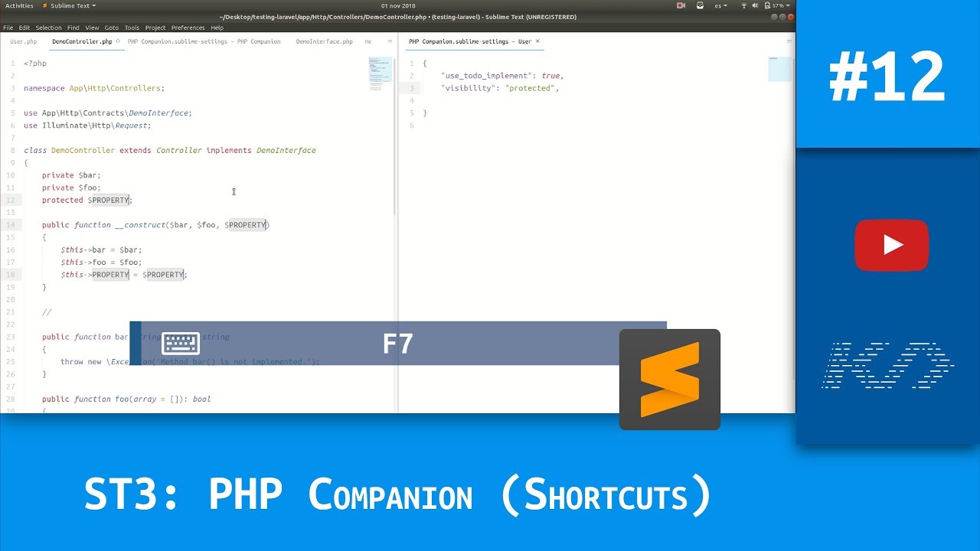Open the battery percentage dropdown chevron
Viewport: 980px width, 551px height.
pyautogui.click(x=787, y=5)
